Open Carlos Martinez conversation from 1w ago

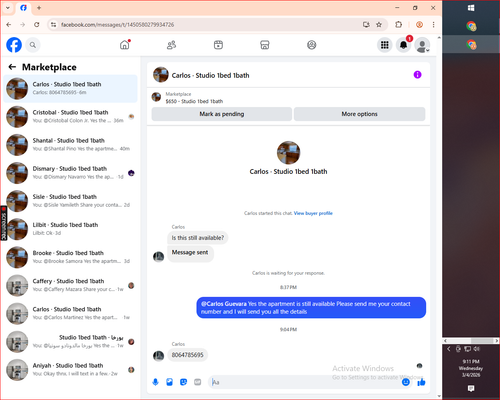(x=70, y=313)
